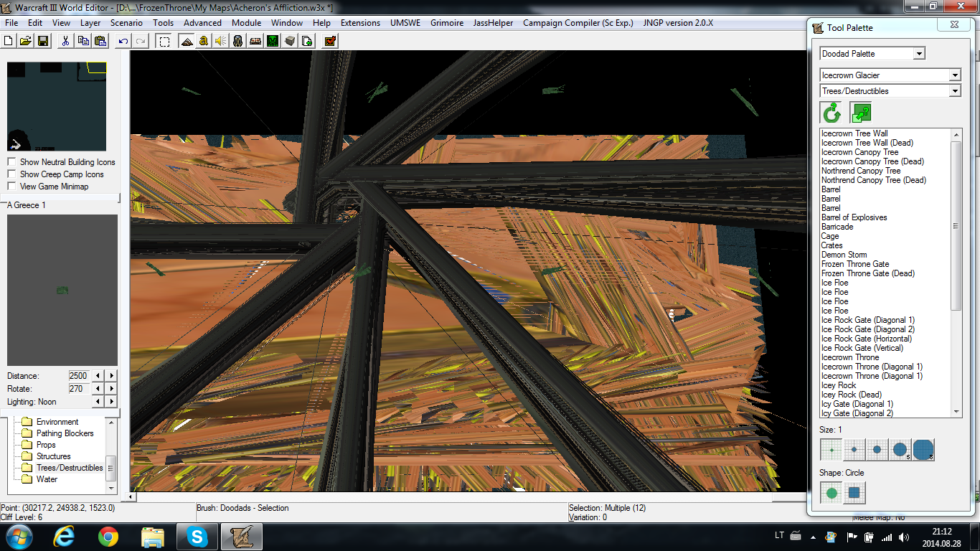Open the AI Editor green face icon

(x=273, y=41)
